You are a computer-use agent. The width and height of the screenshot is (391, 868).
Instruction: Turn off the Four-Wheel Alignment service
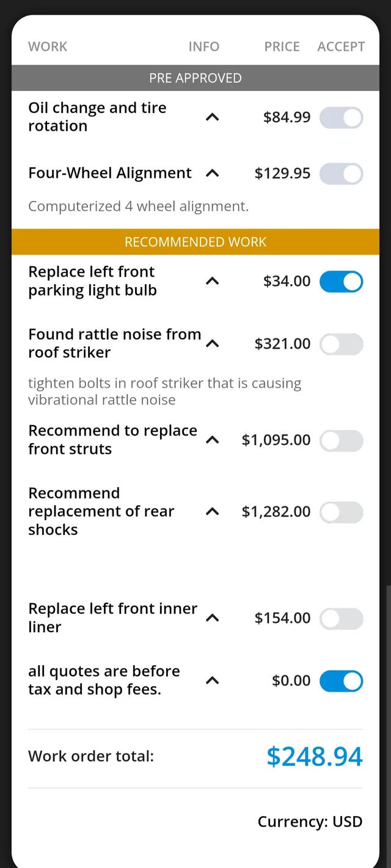341,173
